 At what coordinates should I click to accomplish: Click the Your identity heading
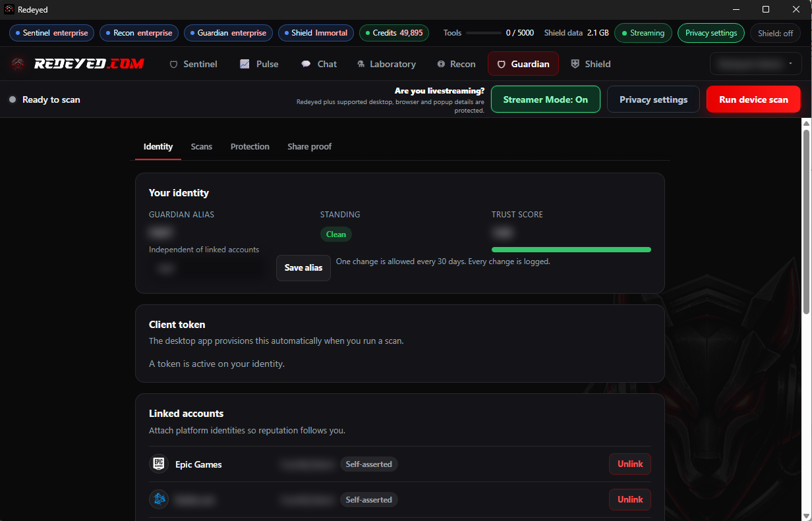click(x=179, y=192)
